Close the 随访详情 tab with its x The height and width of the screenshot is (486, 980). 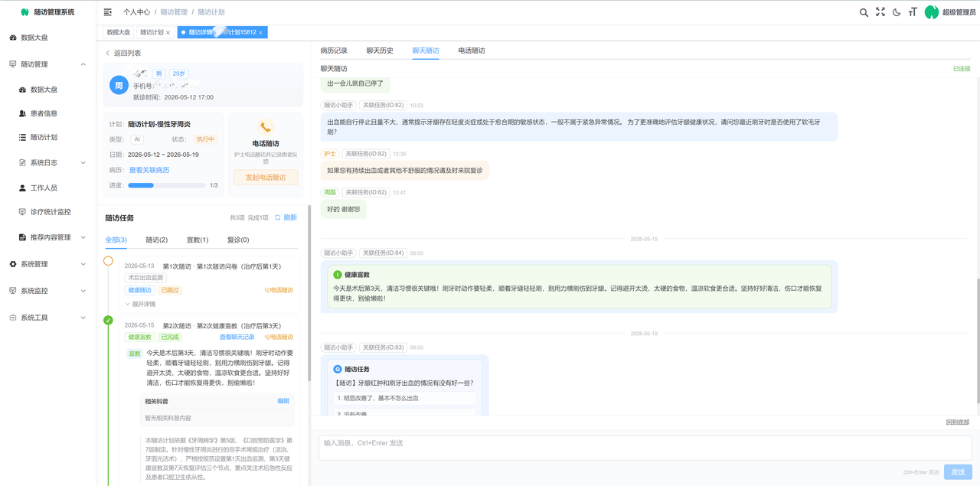tap(261, 33)
